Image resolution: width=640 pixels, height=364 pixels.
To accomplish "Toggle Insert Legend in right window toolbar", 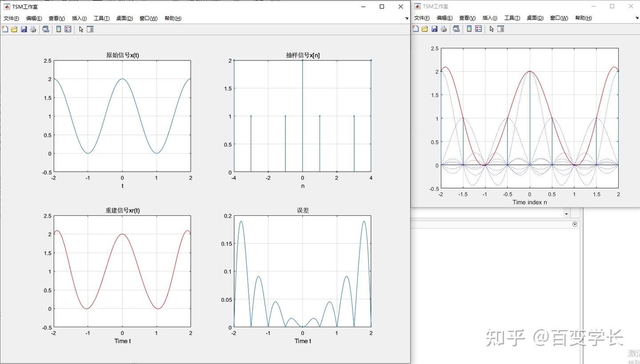I will (x=478, y=29).
